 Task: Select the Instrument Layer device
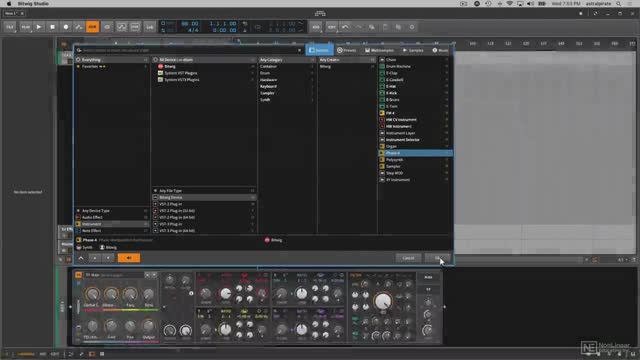point(415,133)
